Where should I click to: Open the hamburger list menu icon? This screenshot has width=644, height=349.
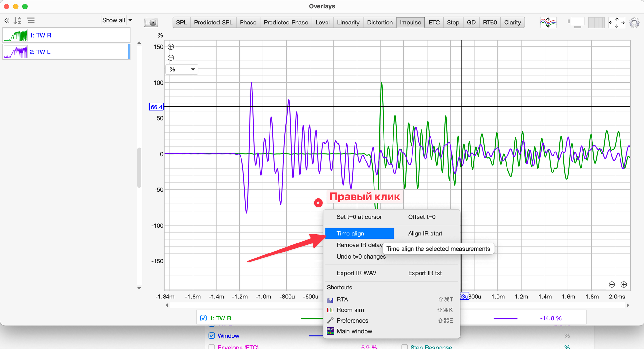coord(31,21)
